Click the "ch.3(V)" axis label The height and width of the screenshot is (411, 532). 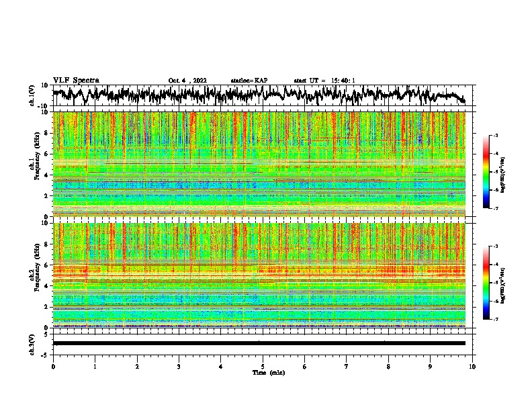tap(32, 345)
